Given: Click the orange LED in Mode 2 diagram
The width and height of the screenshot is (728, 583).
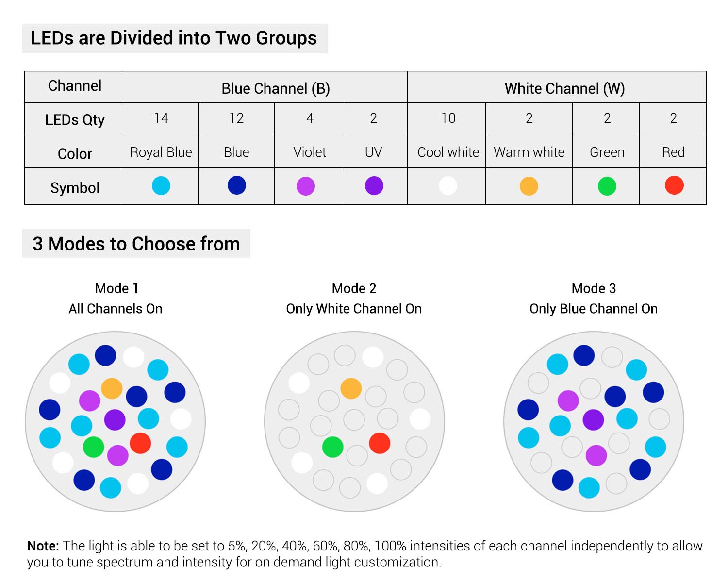Looking at the screenshot, I should (351, 388).
